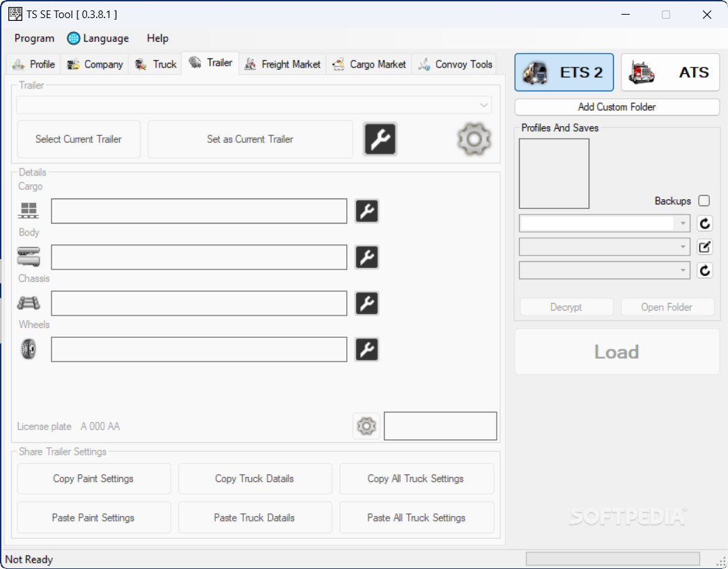Viewport: 728px width, 569px height.
Task: Switch to the Cargo Market tab
Action: (x=369, y=64)
